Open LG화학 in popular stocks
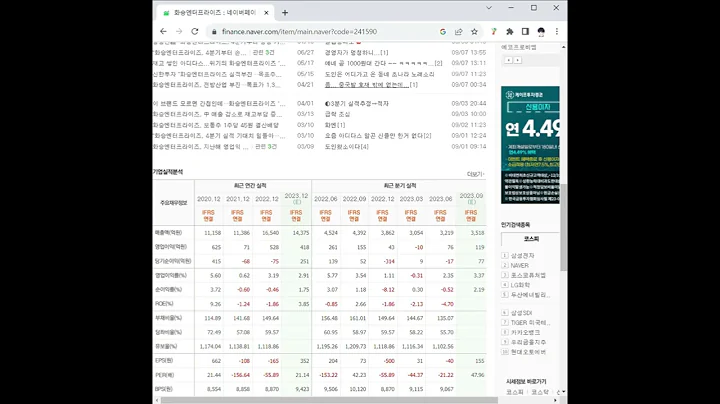The width and height of the screenshot is (720, 404). (x=520, y=285)
